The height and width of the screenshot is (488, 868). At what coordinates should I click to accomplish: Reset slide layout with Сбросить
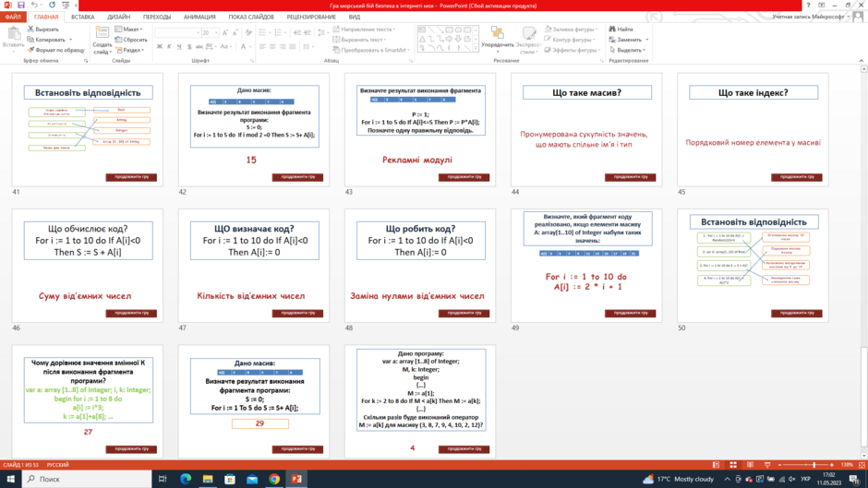coord(131,40)
